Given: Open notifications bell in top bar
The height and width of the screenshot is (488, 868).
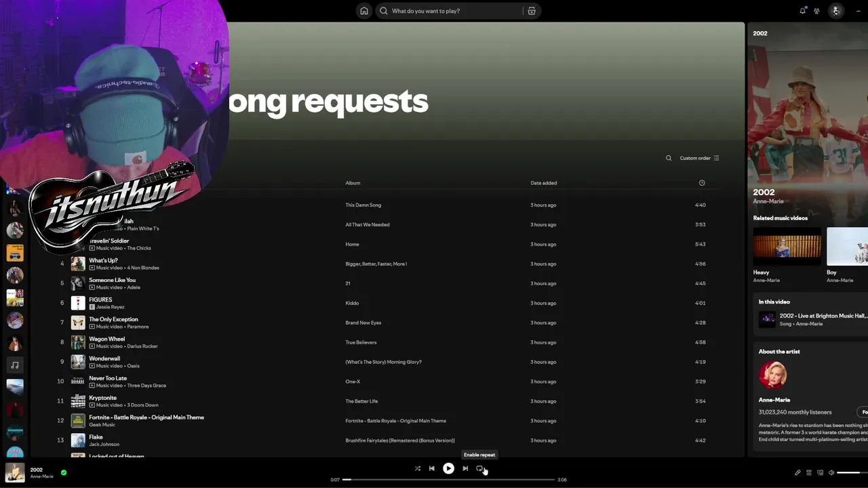Looking at the screenshot, I should point(803,11).
